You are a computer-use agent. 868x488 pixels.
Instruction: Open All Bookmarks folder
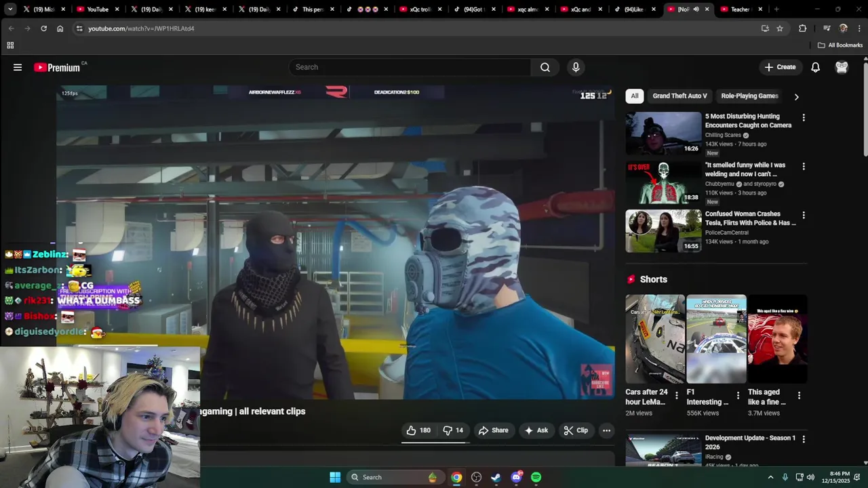click(840, 45)
